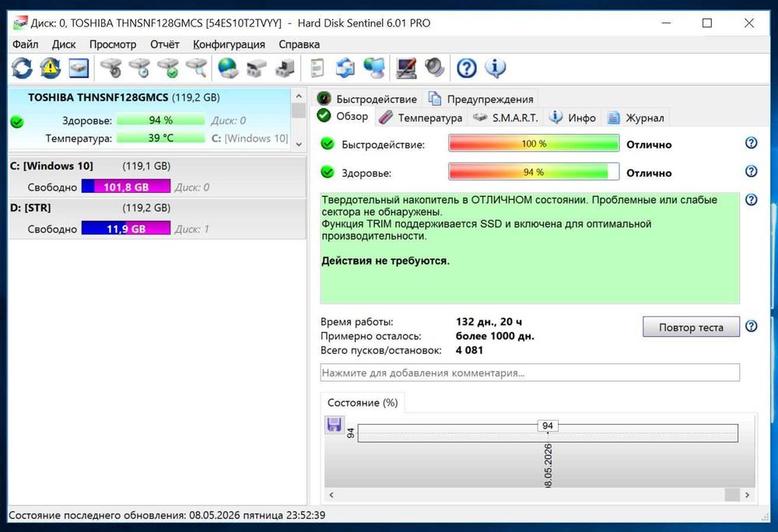The image size is (778, 532).
Task: Click the disk list scroll up arrow
Action: 299,96
